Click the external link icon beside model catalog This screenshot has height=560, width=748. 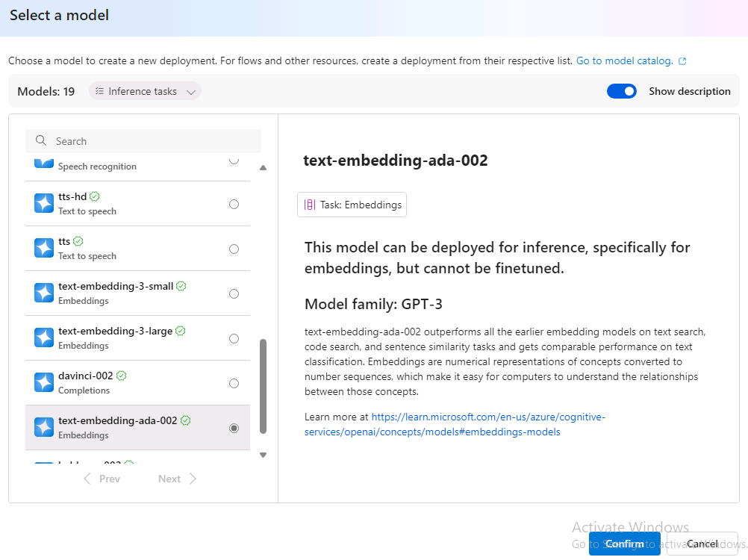[682, 61]
